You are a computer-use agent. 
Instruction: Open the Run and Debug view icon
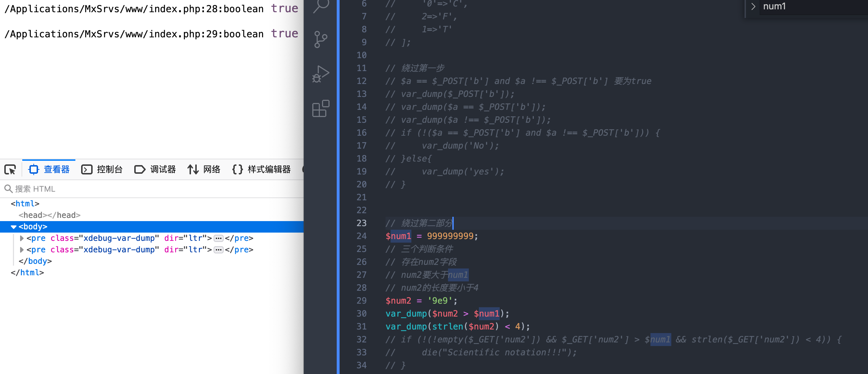coord(321,74)
